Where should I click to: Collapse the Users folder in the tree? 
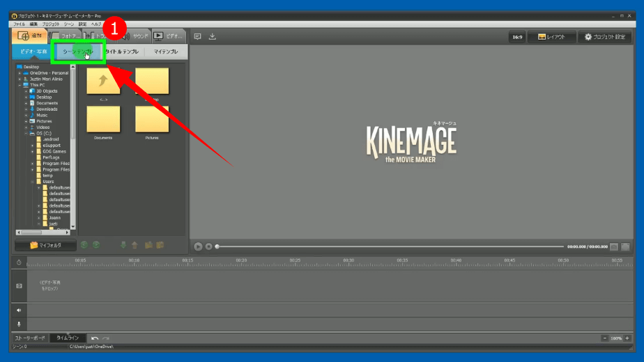32,182
